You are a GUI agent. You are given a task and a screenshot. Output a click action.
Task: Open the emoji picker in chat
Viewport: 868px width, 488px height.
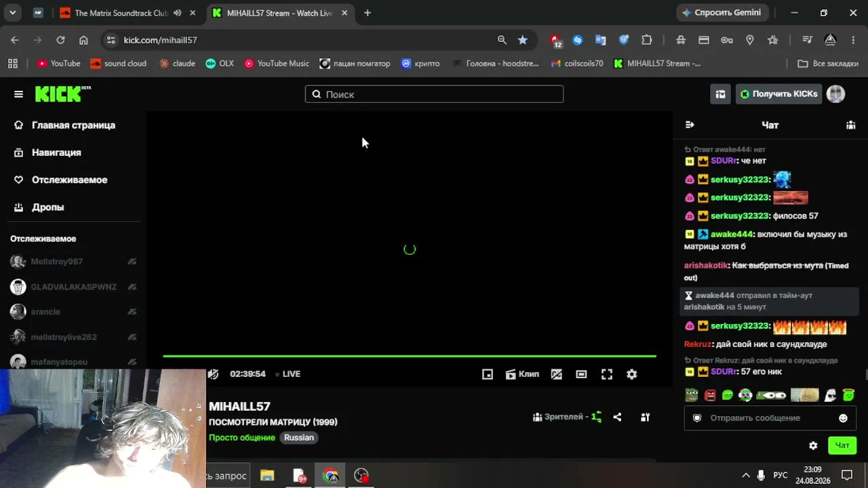(843, 418)
